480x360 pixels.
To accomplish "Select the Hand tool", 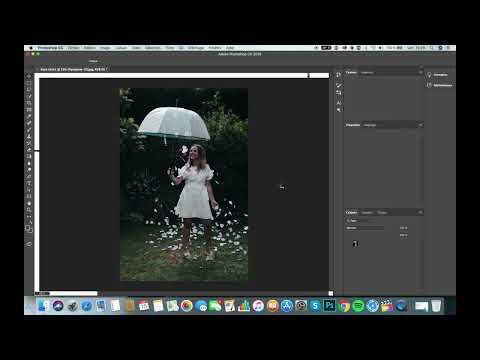I will pyautogui.click(x=29, y=203).
